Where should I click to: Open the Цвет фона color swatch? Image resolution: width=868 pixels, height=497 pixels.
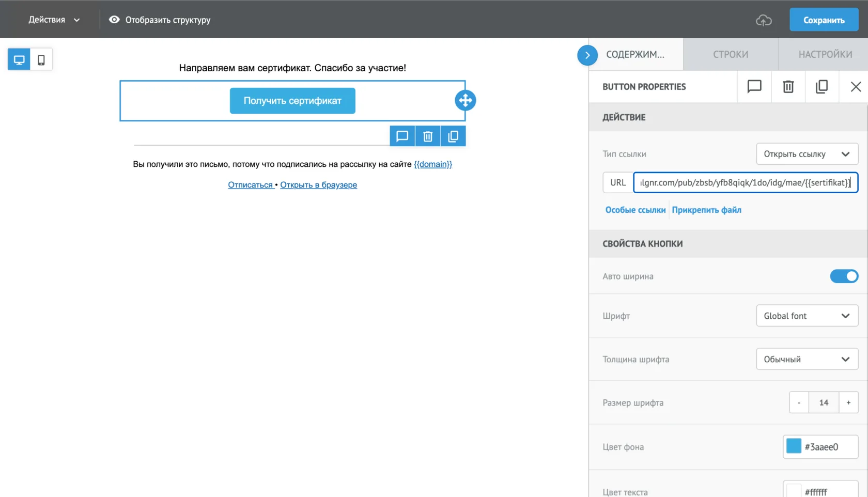point(794,446)
